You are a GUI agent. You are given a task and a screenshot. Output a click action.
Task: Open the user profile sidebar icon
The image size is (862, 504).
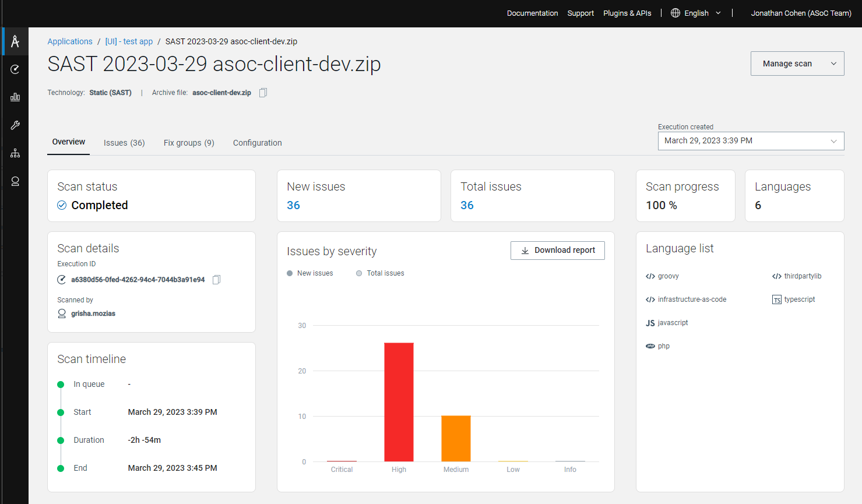coord(15,181)
